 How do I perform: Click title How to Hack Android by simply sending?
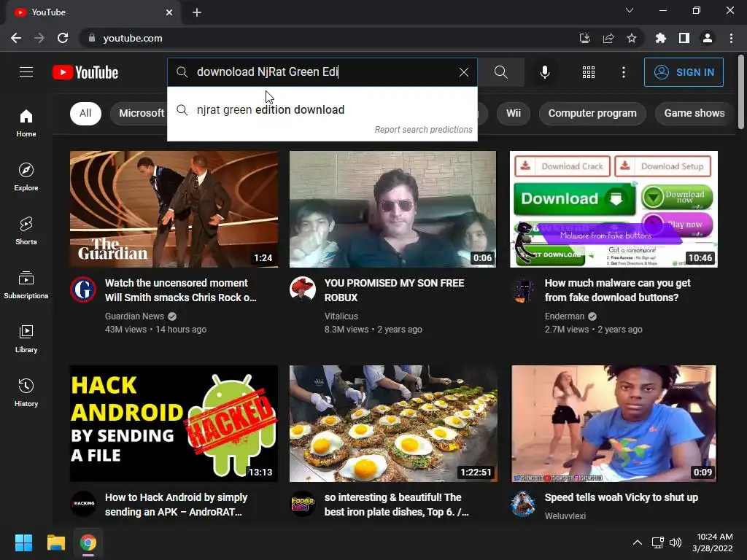click(176, 505)
